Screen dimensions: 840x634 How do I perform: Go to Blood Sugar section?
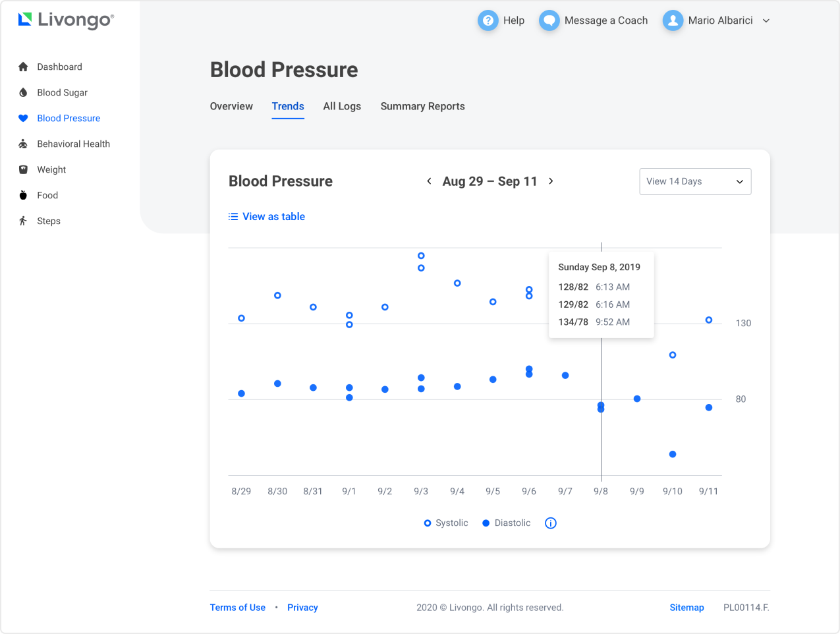[62, 92]
